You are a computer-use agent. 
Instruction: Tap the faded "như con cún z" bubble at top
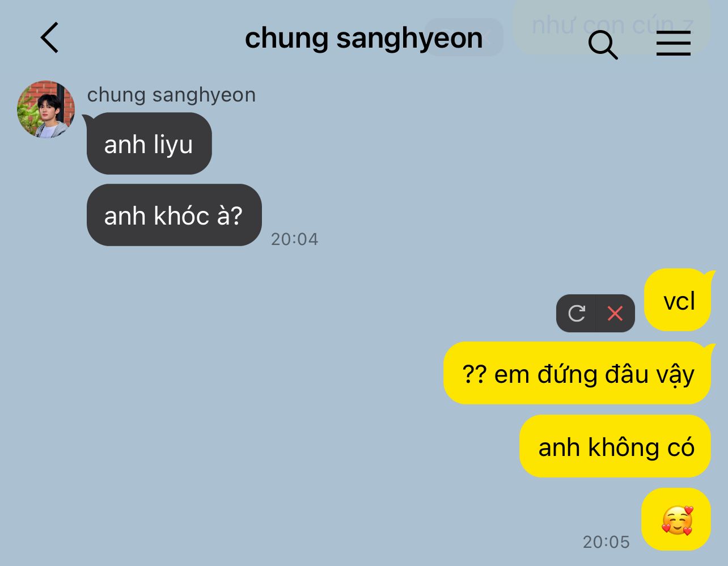(611, 26)
